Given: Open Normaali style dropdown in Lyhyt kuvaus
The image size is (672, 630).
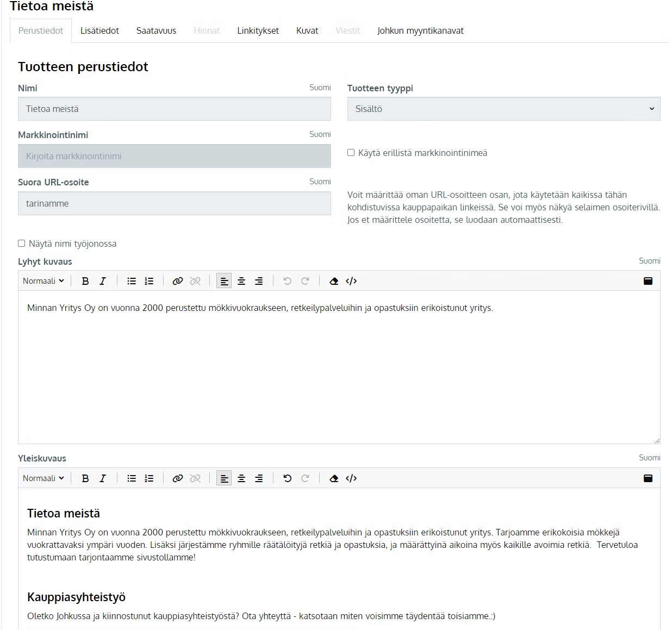Looking at the screenshot, I should tap(43, 281).
